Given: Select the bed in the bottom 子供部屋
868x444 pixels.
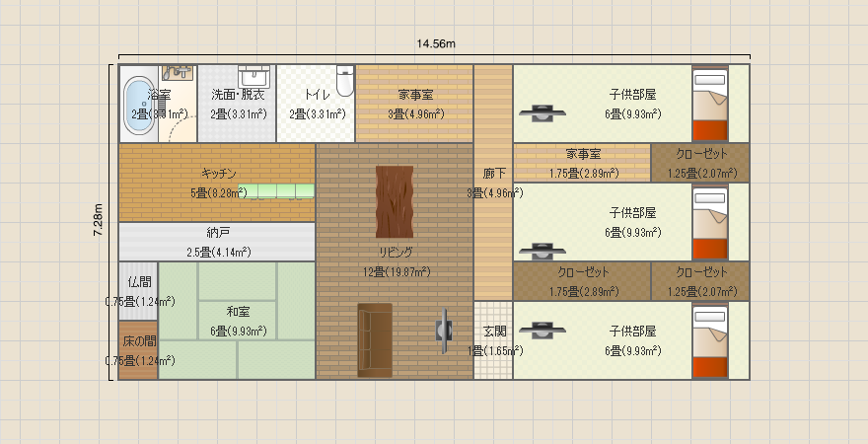Looking at the screenshot, I should tap(709, 340).
